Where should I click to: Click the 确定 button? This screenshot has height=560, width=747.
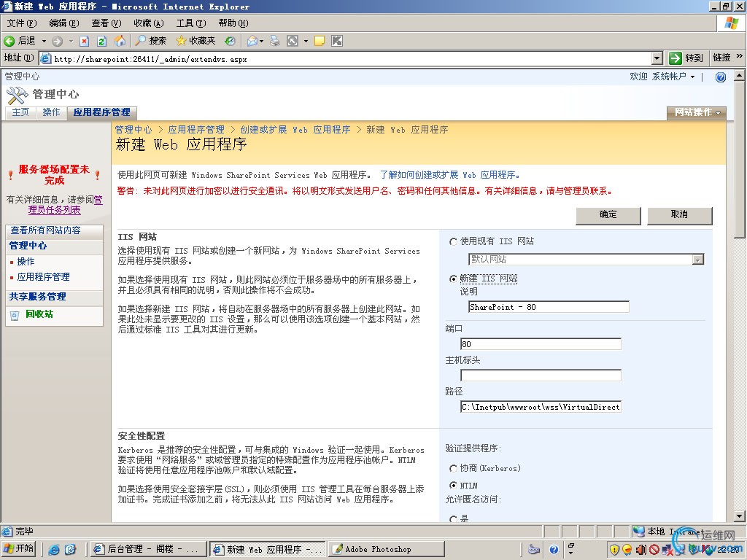[x=608, y=215]
